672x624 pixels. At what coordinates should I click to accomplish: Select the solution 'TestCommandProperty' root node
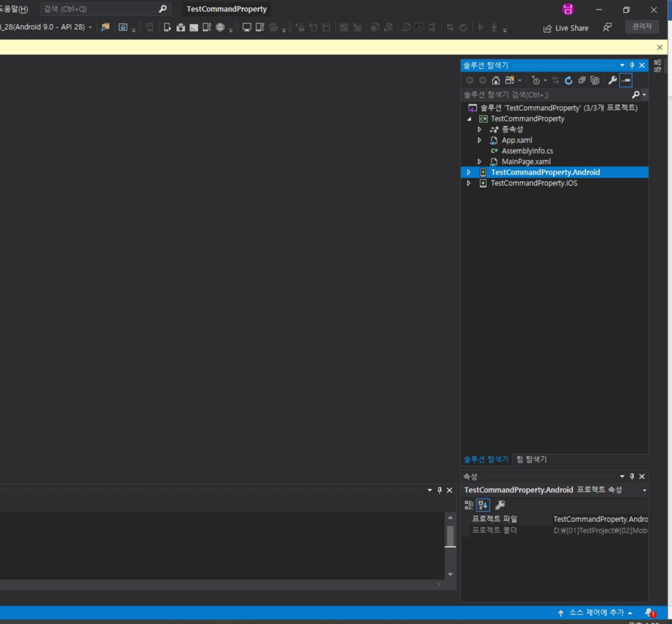tap(559, 108)
